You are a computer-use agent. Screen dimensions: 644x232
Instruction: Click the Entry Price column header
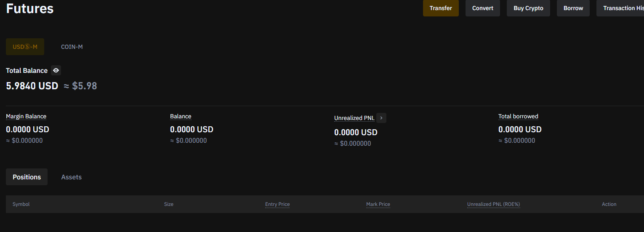pos(277,204)
